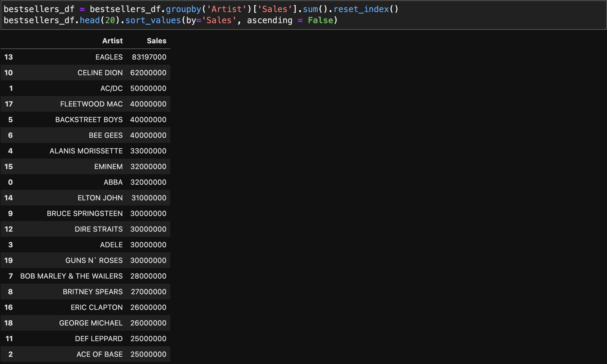Viewport: 607px width, 364px height.
Task: Click the sales value 83197000
Action: (x=149, y=57)
